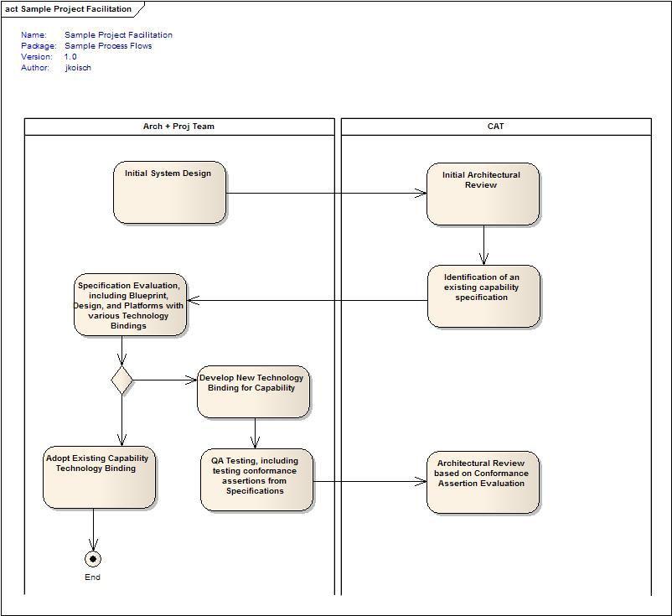Click the CAT swimlane header
The width and height of the screenshot is (672, 616).
(x=495, y=127)
